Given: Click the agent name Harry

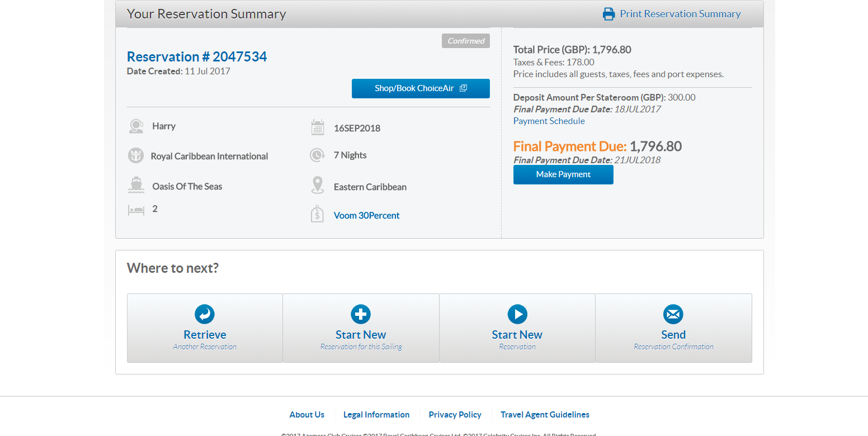Looking at the screenshot, I should point(164,126).
